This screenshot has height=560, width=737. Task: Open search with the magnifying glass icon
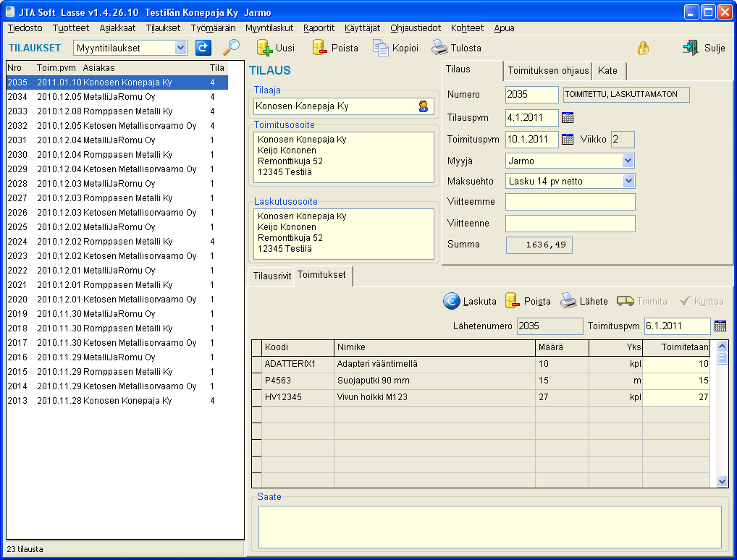pos(231,48)
